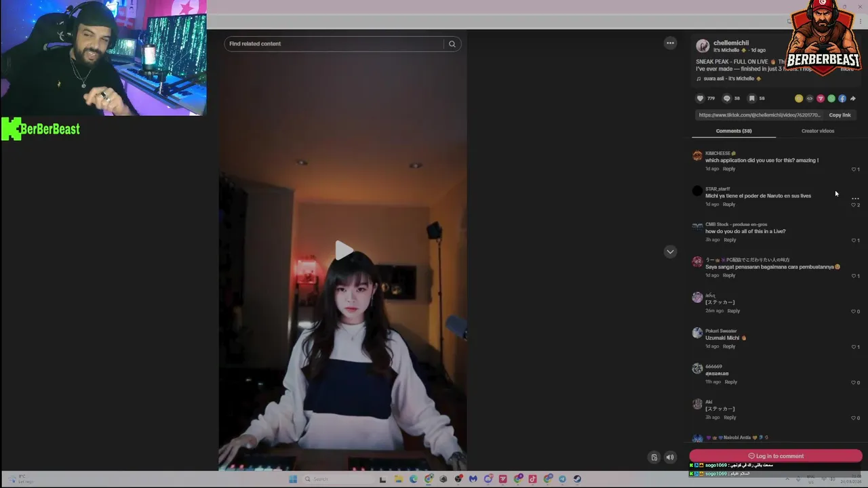
Task: Open chellemichii profile avatar
Action: (703, 46)
